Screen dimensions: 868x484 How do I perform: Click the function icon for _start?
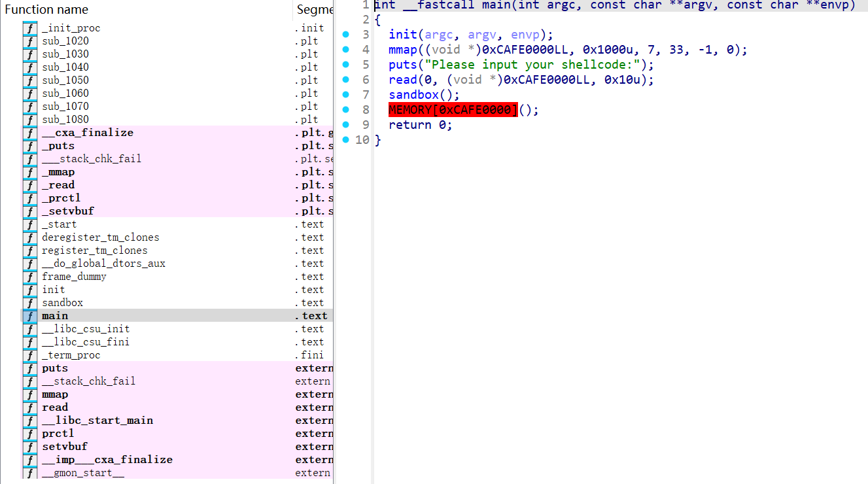pyautogui.click(x=30, y=224)
